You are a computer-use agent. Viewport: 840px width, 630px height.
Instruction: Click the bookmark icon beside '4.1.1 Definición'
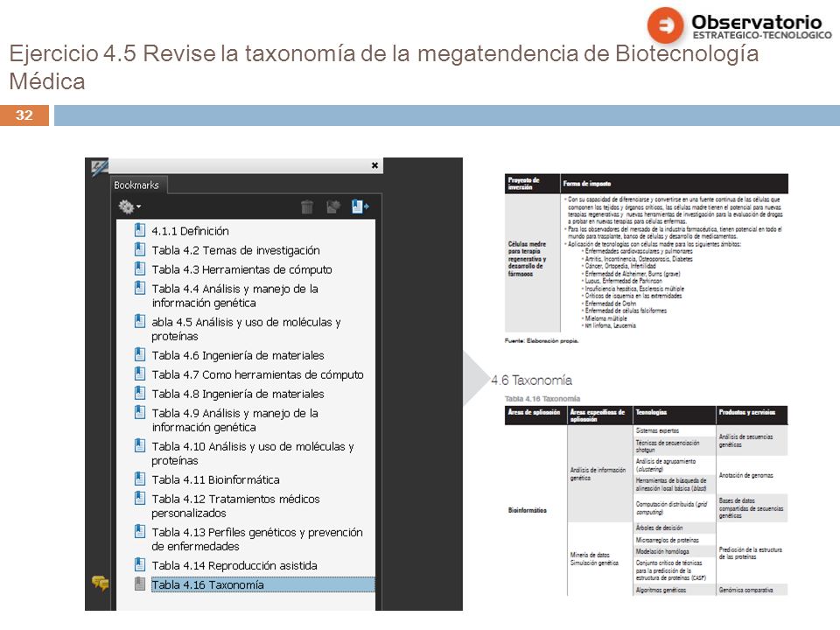[x=140, y=230]
